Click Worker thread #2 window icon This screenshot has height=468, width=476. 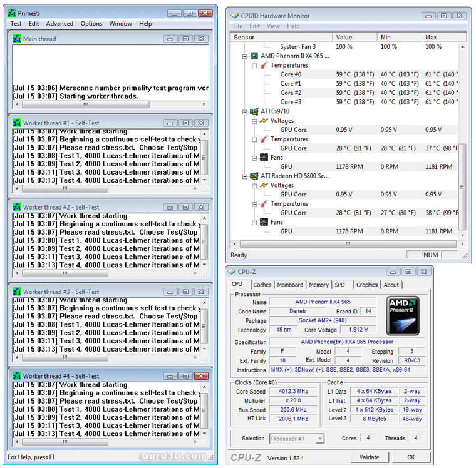tap(17, 207)
